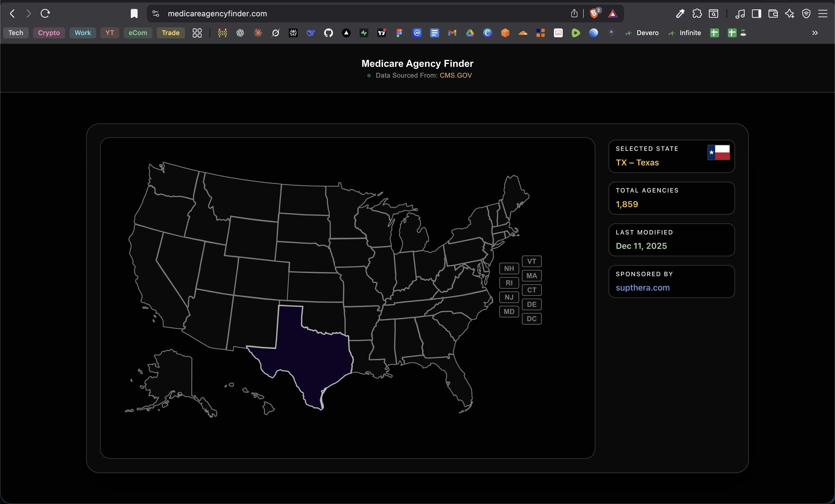Open the Google Drive bookmark
This screenshot has height=504, width=835.
pos(470,33)
